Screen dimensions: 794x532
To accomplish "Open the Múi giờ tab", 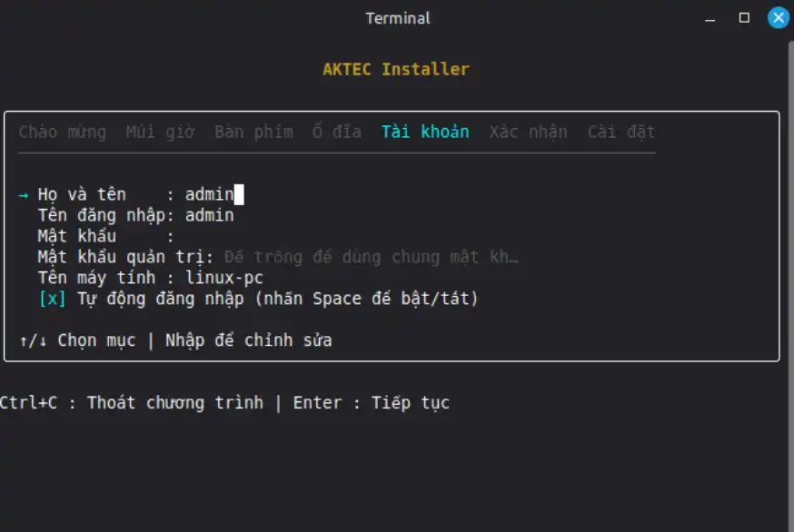I will click(x=161, y=133).
